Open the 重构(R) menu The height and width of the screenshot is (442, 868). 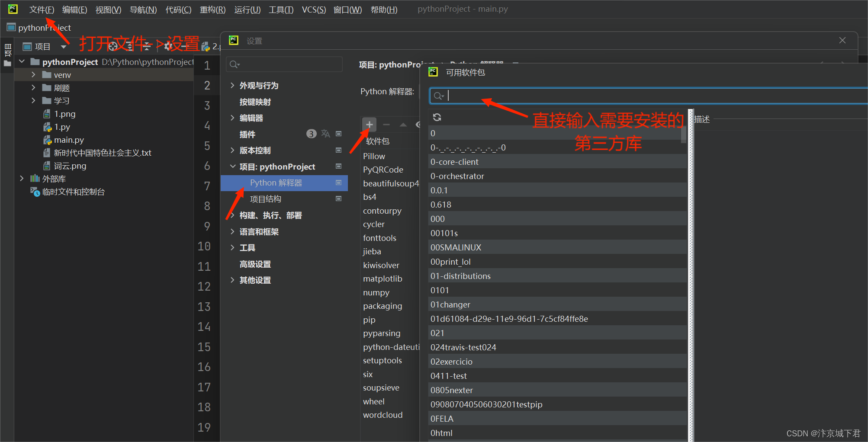click(212, 10)
